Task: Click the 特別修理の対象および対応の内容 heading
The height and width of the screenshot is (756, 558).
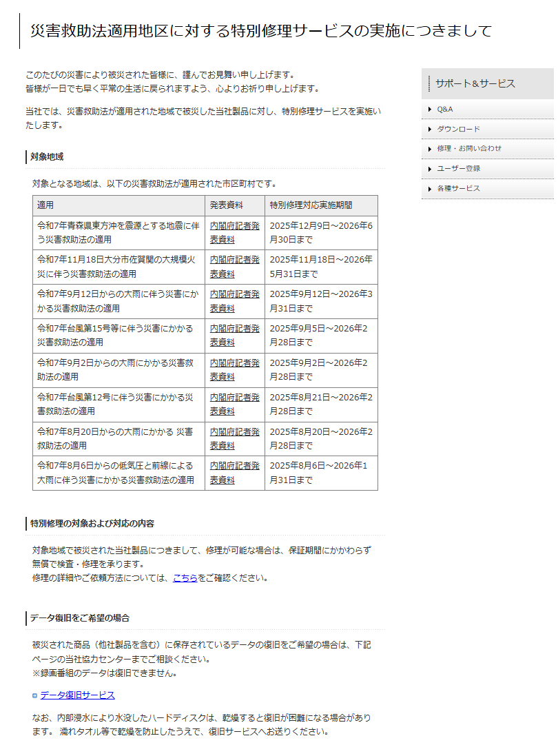Action: (92, 523)
